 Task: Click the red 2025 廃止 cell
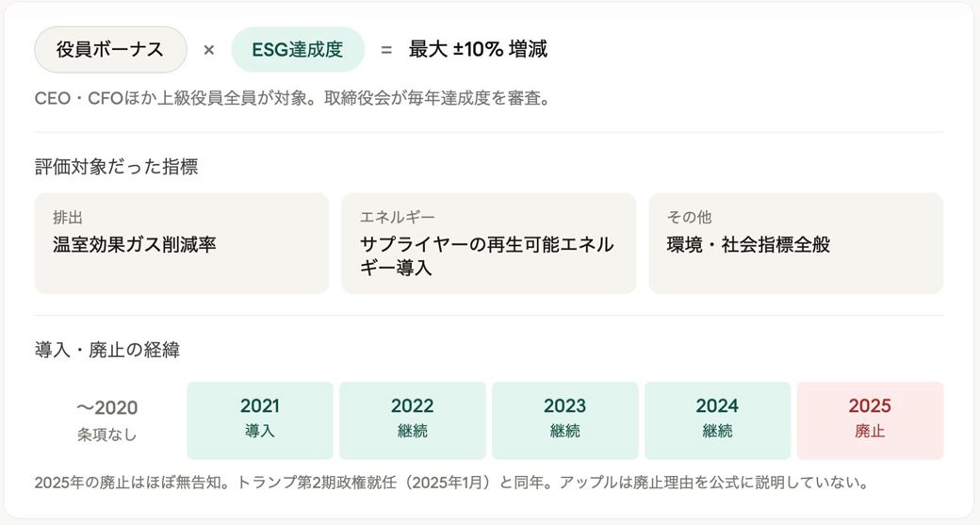coord(870,420)
